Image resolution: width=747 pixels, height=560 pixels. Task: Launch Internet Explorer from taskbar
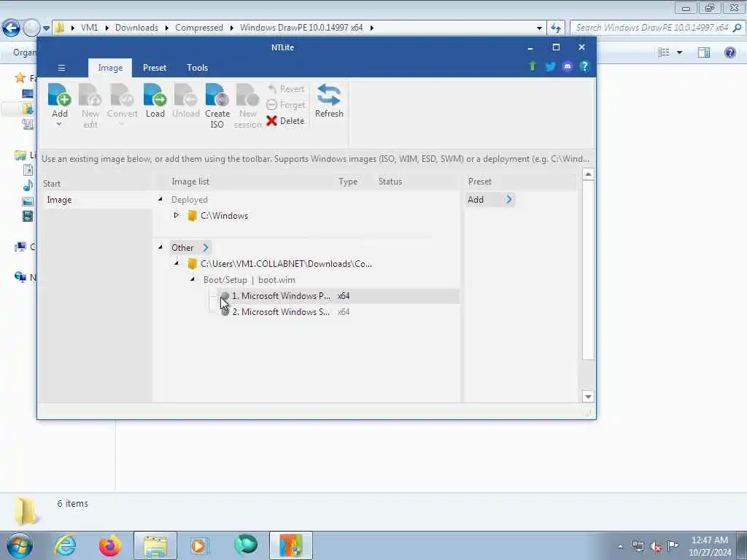click(65, 545)
